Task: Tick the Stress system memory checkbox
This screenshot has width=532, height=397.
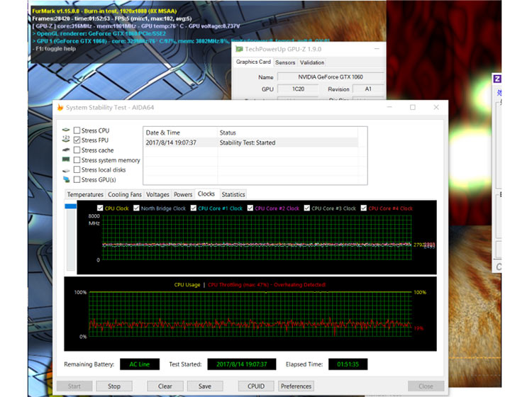Action: coord(77,160)
